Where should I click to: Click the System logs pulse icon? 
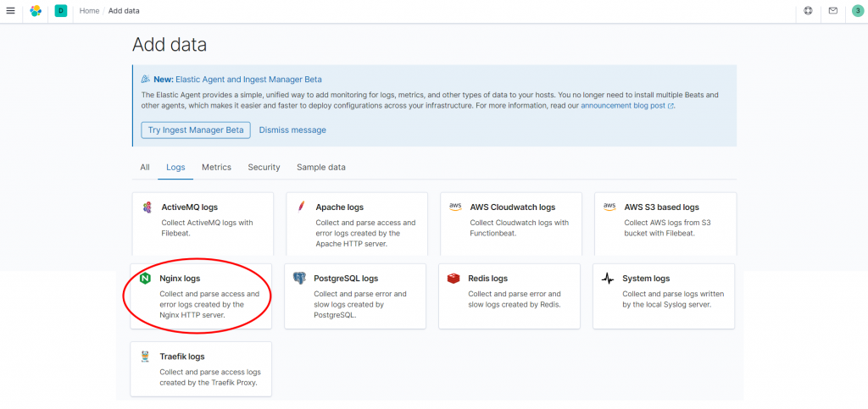pos(608,279)
